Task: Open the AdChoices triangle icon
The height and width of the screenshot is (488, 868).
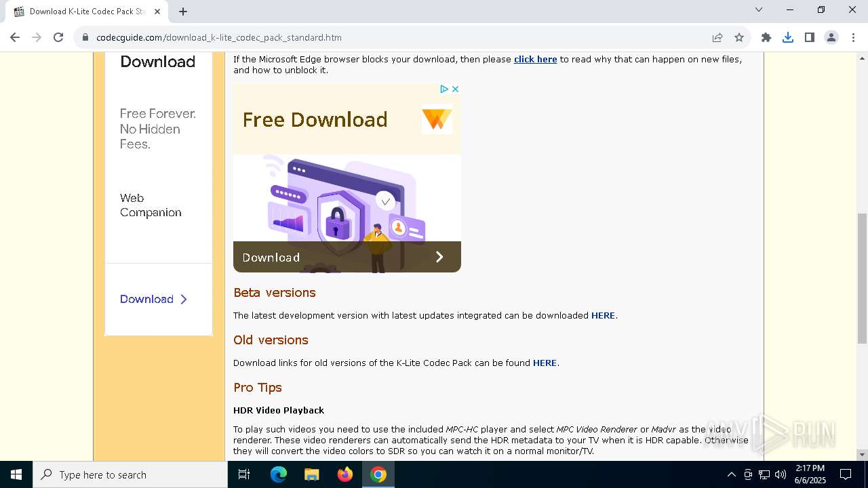Action: [443, 89]
